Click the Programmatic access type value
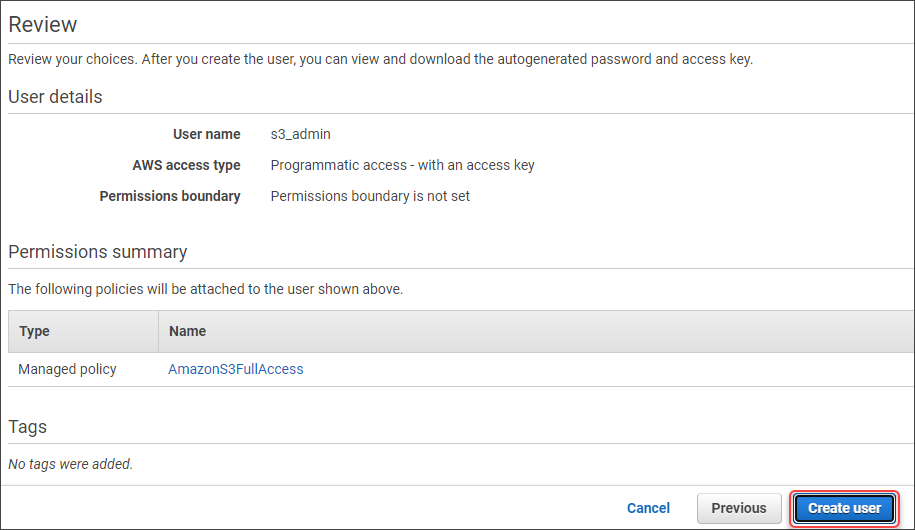The height and width of the screenshot is (530, 915). 402,165
